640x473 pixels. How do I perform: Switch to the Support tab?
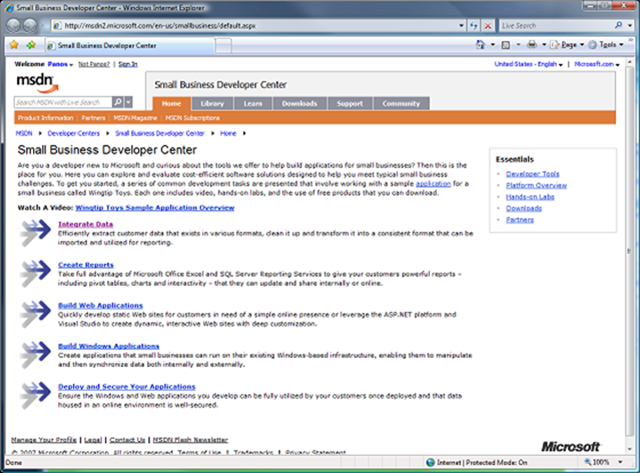pos(350,104)
